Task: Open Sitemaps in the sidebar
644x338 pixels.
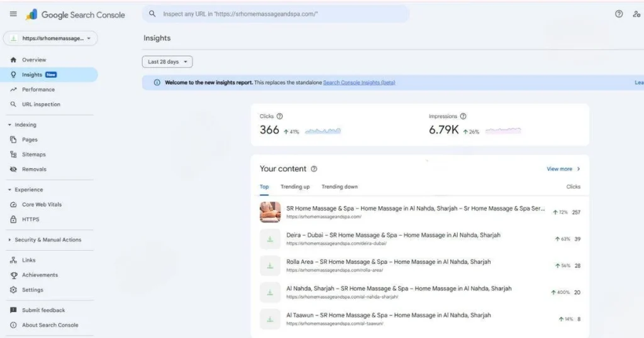Action: pos(50,154)
